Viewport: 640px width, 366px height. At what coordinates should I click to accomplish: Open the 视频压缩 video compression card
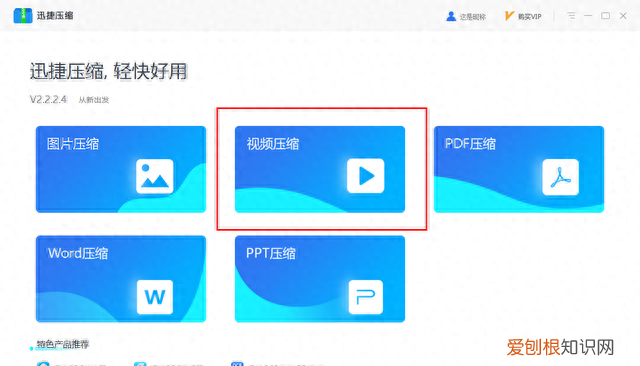(320, 169)
